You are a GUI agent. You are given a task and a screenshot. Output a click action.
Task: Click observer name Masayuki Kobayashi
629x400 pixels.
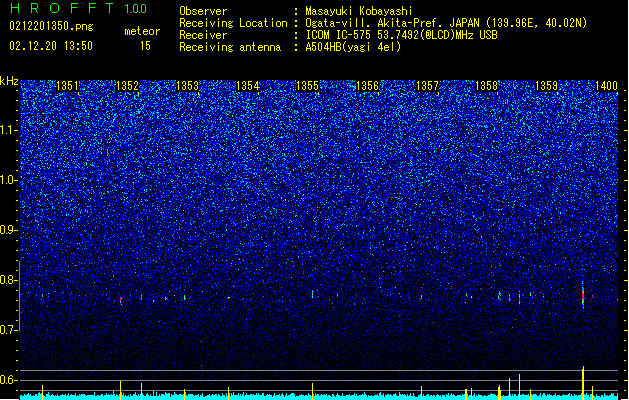(359, 11)
